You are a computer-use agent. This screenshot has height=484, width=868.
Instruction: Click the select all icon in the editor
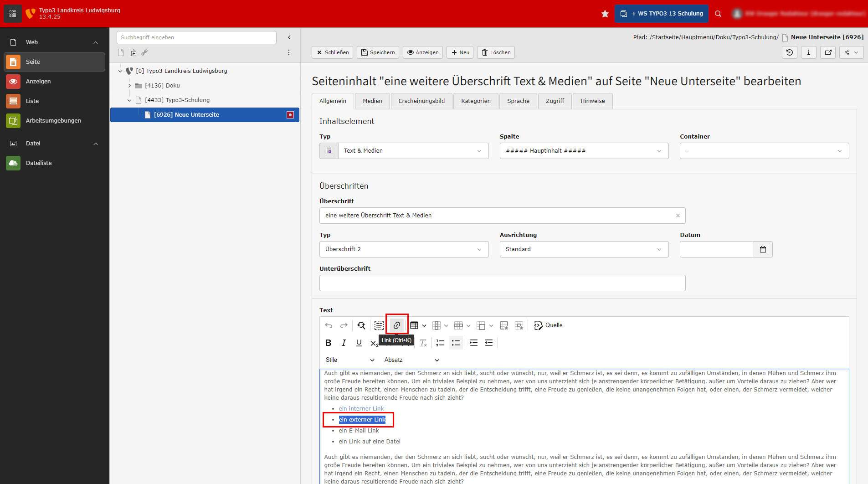pos(379,325)
